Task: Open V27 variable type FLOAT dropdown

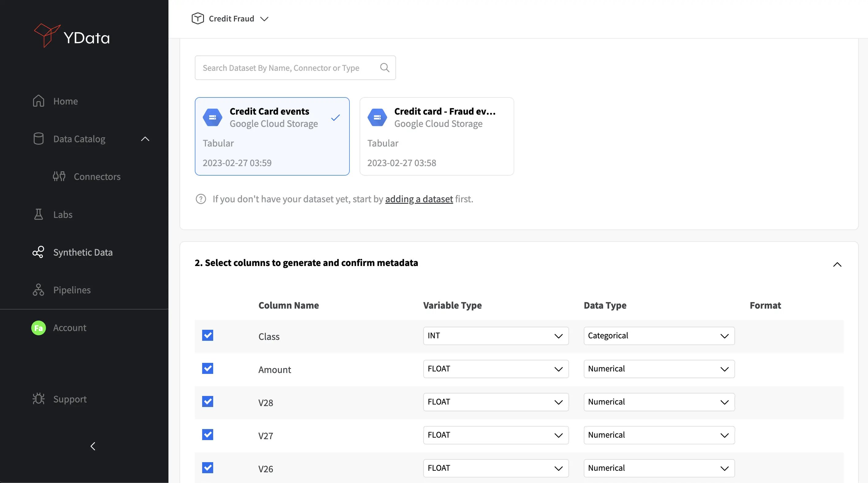Action: 496,435
